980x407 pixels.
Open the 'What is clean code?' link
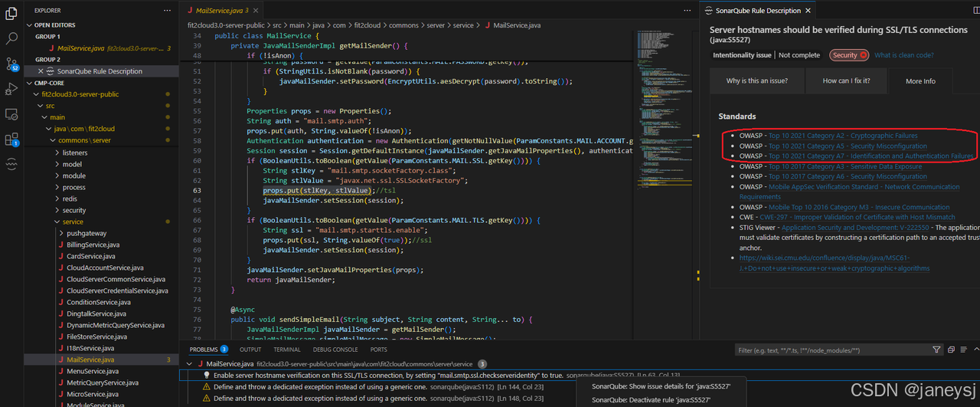(x=903, y=55)
